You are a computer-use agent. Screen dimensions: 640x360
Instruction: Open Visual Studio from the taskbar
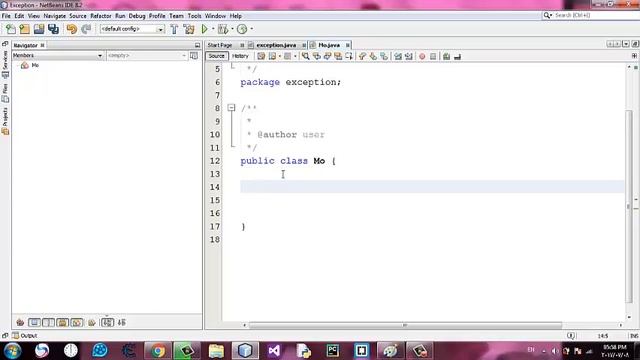[274, 351]
